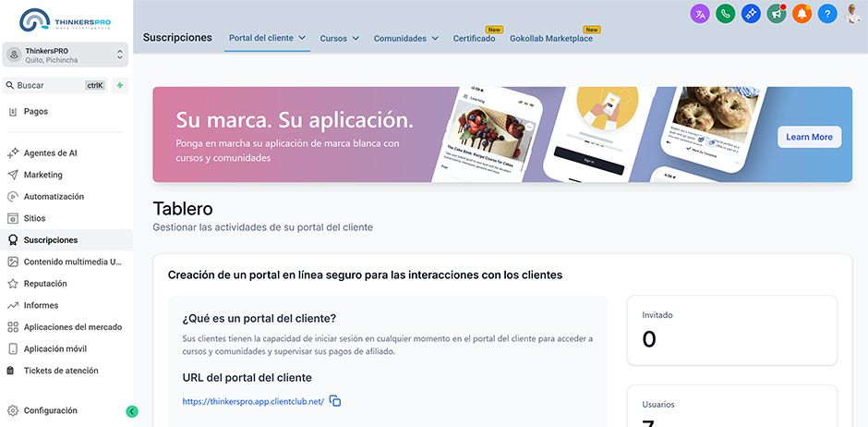The image size is (868, 427).
Task: Copy the client portal URL
Action: (336, 401)
